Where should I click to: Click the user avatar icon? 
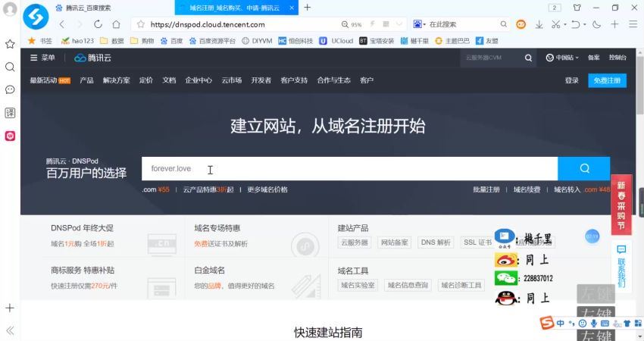pos(10,9)
